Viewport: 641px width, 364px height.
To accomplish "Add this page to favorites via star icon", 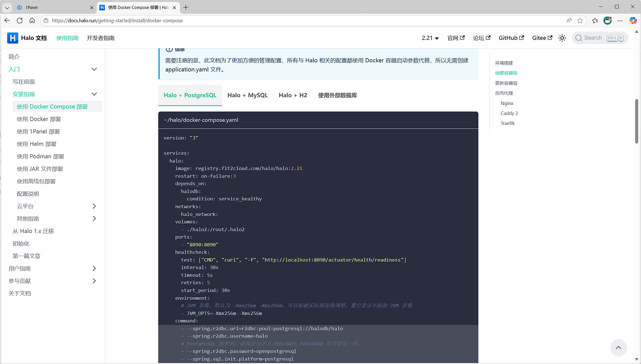I will click(581, 20).
